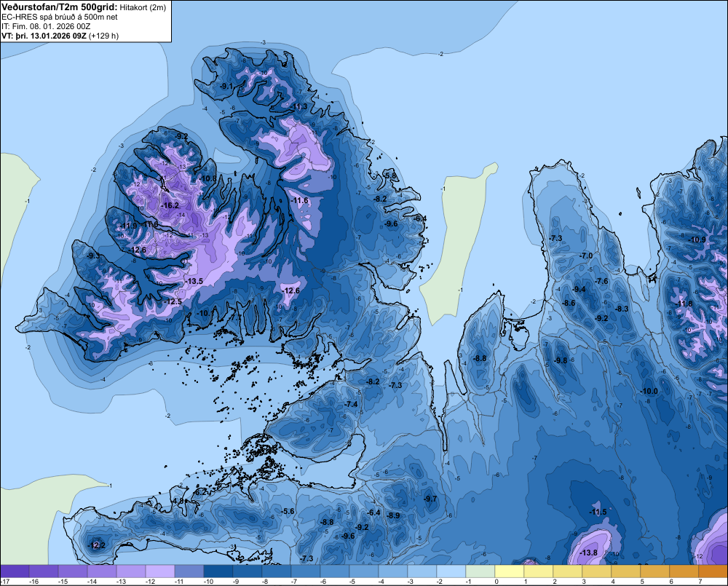Image resolution: width=728 pixels, height=586 pixels.
Task: Click the -11.5 temperature value
Action: click(598, 512)
